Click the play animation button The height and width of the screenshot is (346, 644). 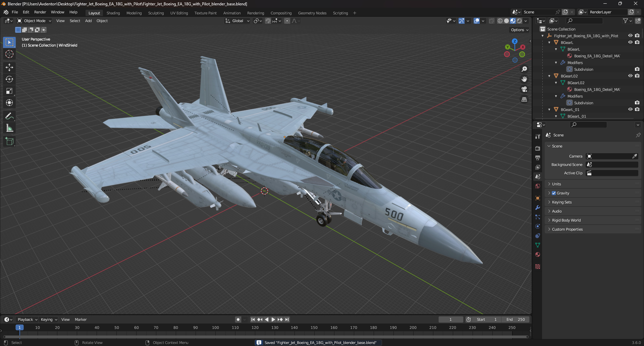273,320
